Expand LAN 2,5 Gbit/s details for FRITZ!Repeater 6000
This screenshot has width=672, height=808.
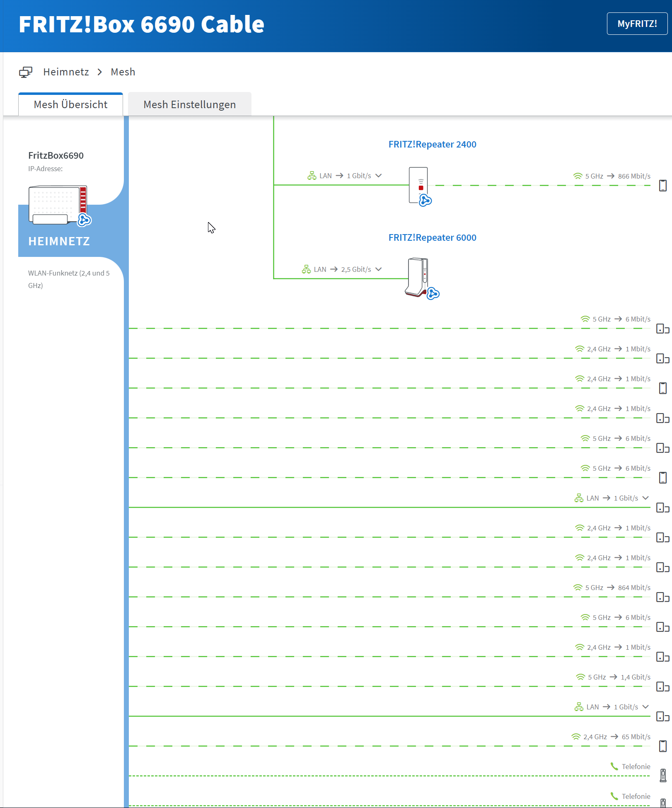click(379, 269)
